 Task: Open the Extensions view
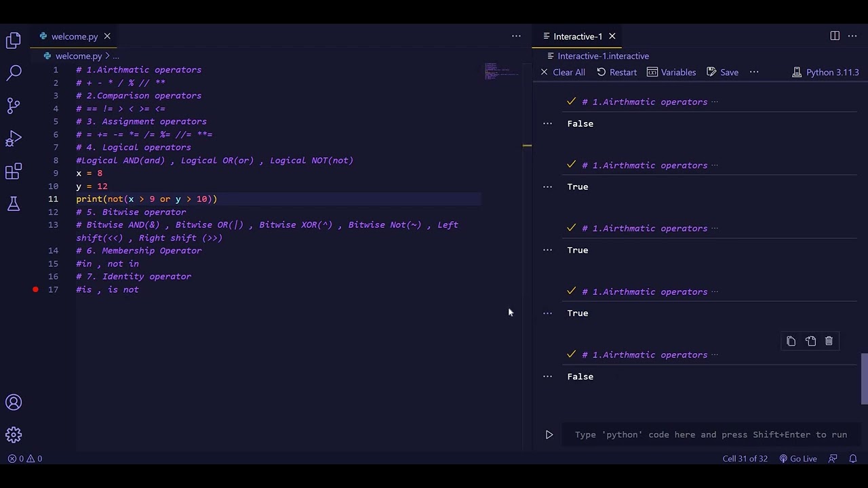[14, 171]
